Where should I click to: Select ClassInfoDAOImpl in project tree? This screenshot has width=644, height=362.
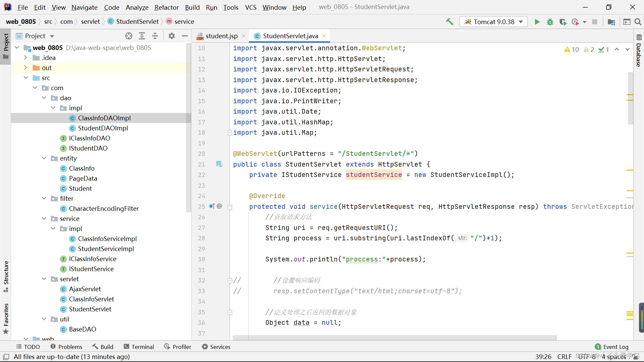click(104, 118)
